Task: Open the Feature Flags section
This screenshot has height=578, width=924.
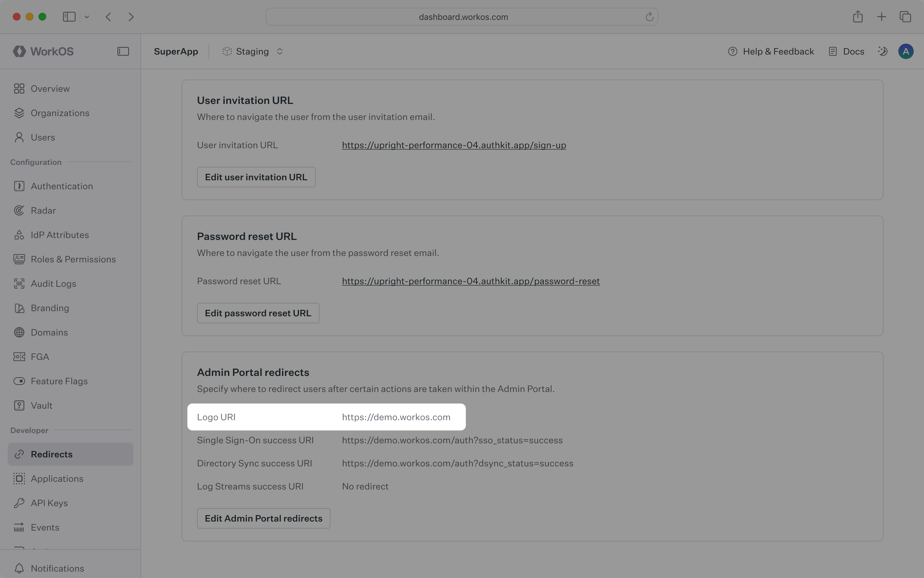Action: [59, 381]
